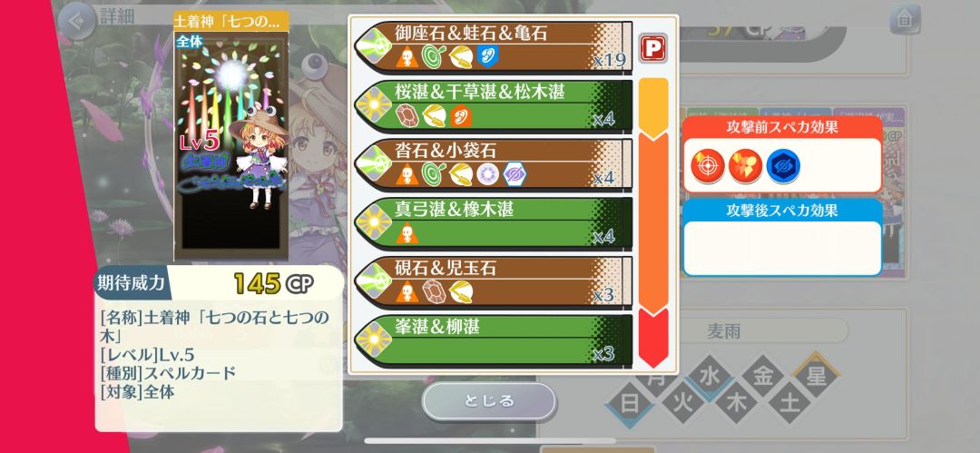Close the dialog with とじる button

point(489,400)
